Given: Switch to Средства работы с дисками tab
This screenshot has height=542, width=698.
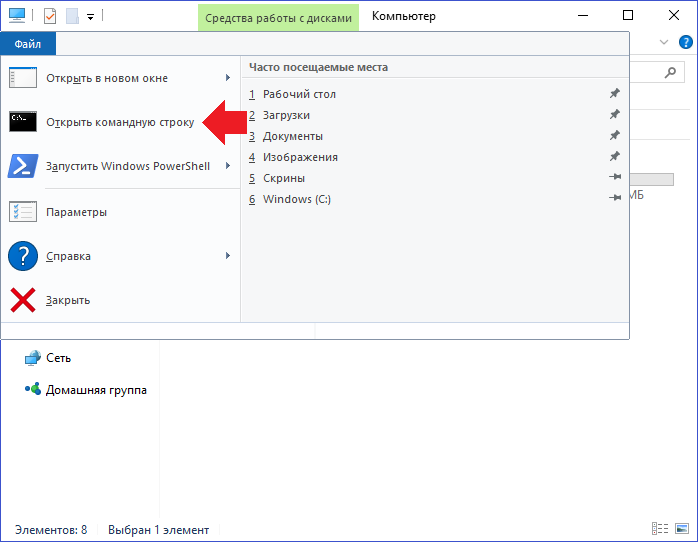Looking at the screenshot, I should click(x=278, y=18).
